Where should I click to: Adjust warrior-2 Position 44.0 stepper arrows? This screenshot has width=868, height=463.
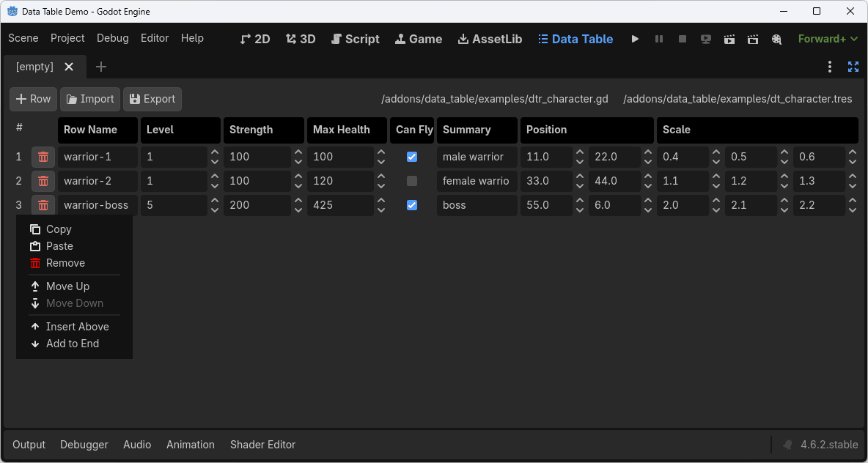(x=647, y=181)
